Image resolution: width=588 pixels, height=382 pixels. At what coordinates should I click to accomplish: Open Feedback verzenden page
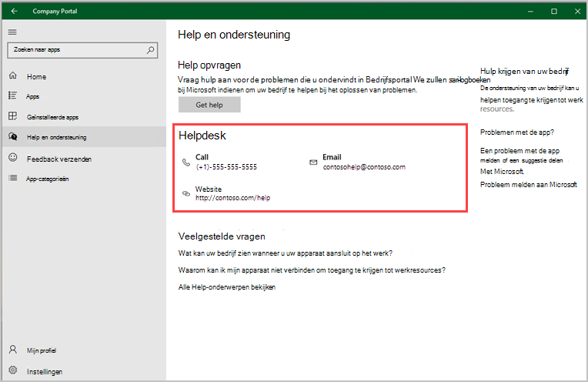(x=84, y=159)
